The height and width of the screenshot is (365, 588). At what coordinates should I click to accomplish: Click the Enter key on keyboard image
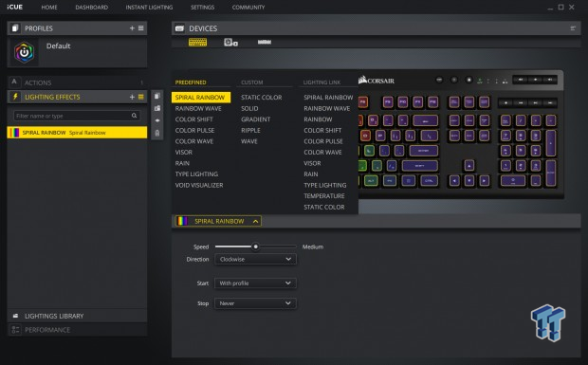423,151
